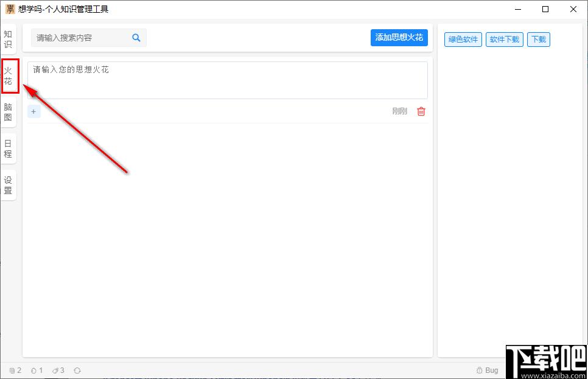Delete the spark with the trash icon
This screenshot has height=379, width=588.
click(x=421, y=111)
